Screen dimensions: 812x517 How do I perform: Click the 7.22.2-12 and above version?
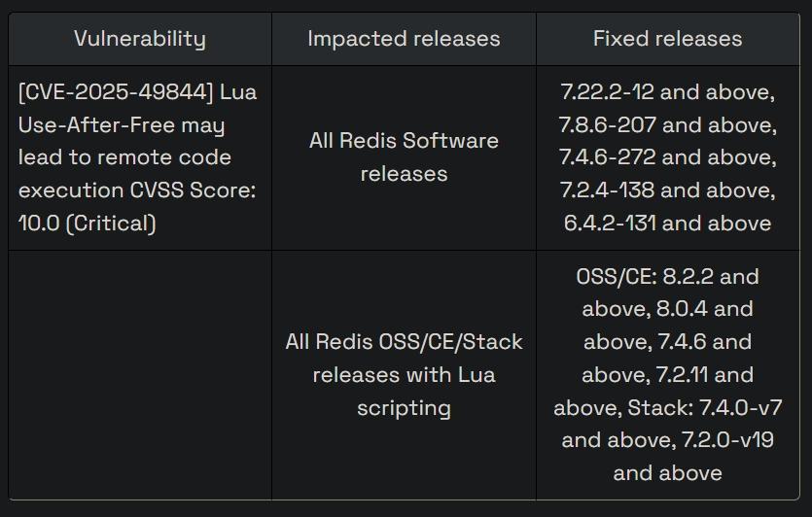pos(667,92)
